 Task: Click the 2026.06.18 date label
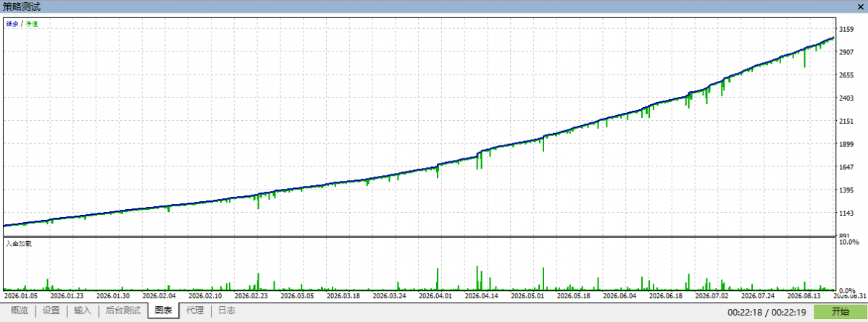tap(666, 296)
